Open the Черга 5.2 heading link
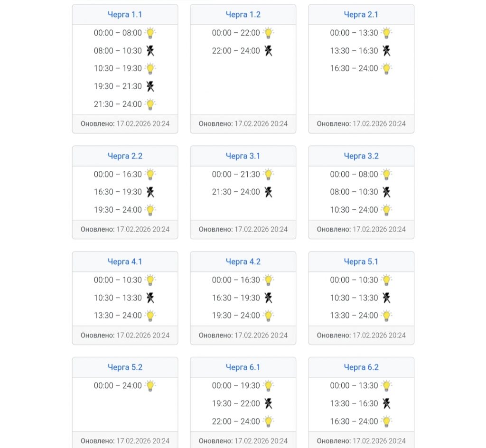 click(x=125, y=367)
